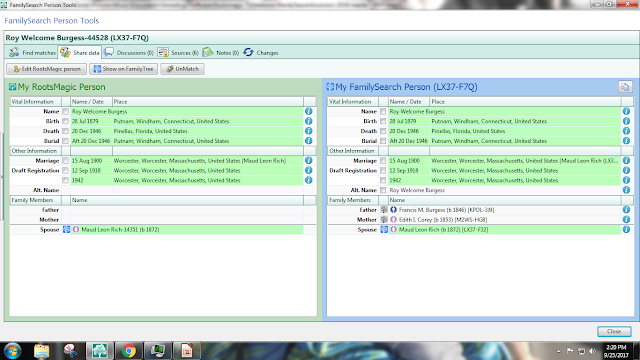Click the volume icon in system tray
This screenshot has height=360, width=640.
point(593,351)
